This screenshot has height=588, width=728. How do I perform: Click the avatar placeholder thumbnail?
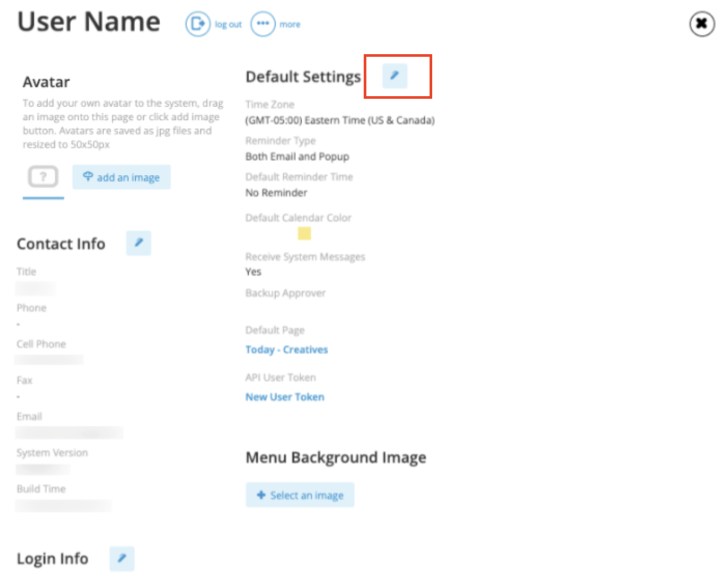click(x=43, y=177)
